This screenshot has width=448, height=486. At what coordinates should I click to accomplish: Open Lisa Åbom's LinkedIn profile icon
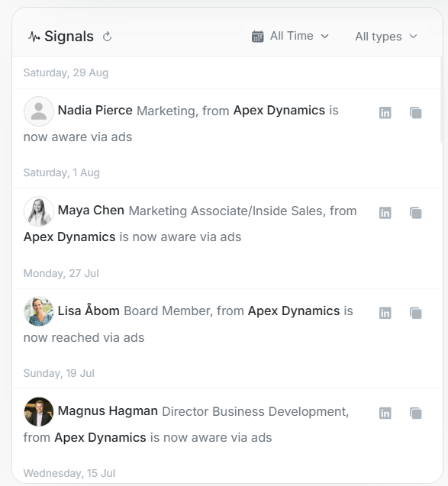point(385,313)
